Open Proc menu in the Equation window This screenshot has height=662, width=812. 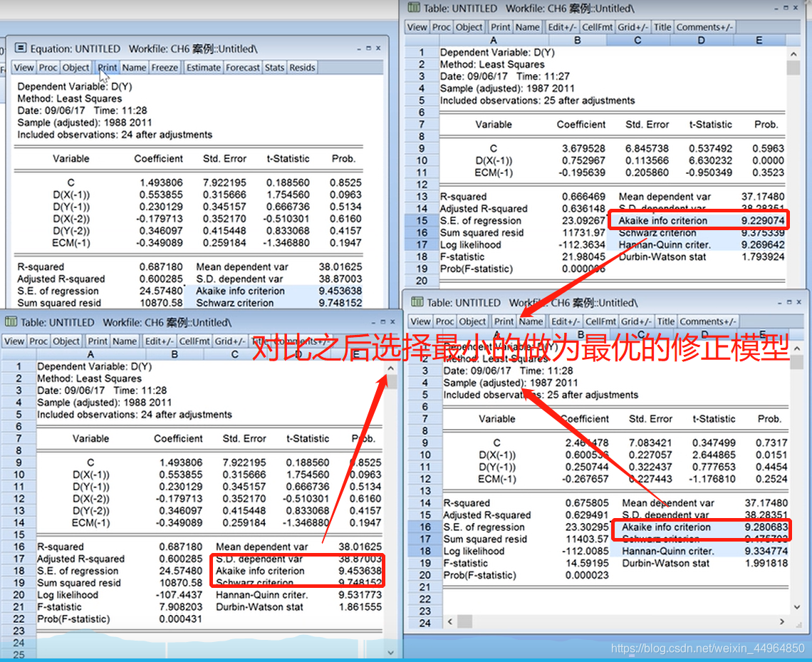tap(48, 67)
